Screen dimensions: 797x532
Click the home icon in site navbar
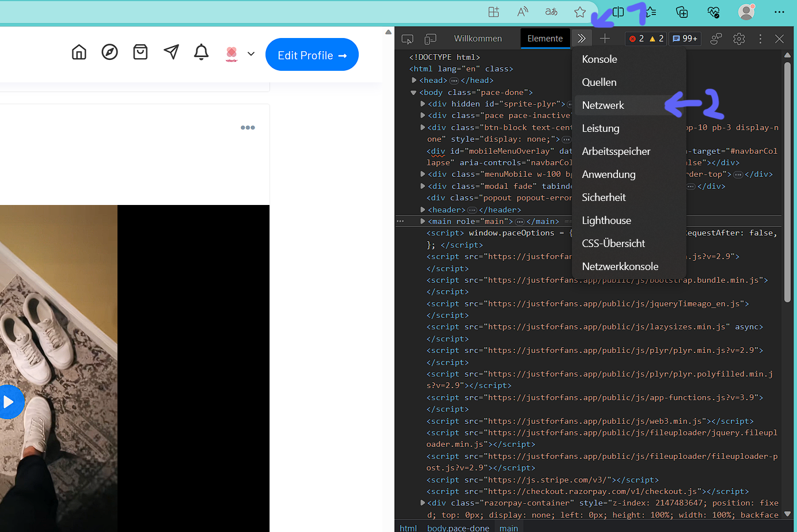tap(79, 52)
